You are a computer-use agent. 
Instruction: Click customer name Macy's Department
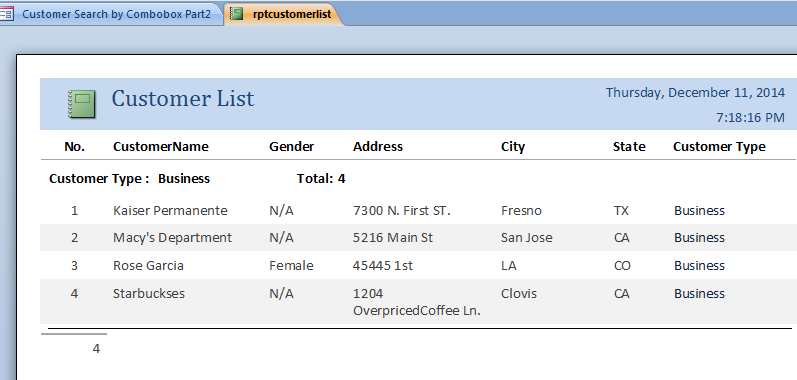[172, 238]
